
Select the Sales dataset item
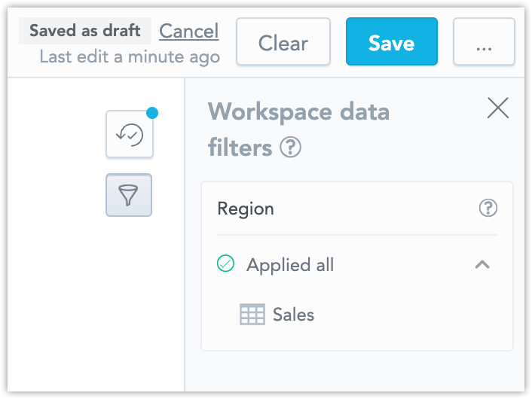(277, 314)
